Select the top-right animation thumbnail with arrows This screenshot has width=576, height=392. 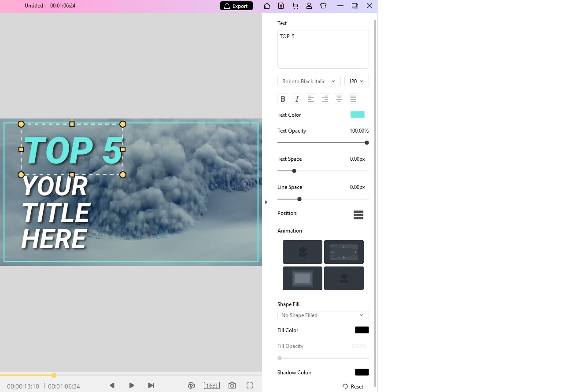pos(344,252)
